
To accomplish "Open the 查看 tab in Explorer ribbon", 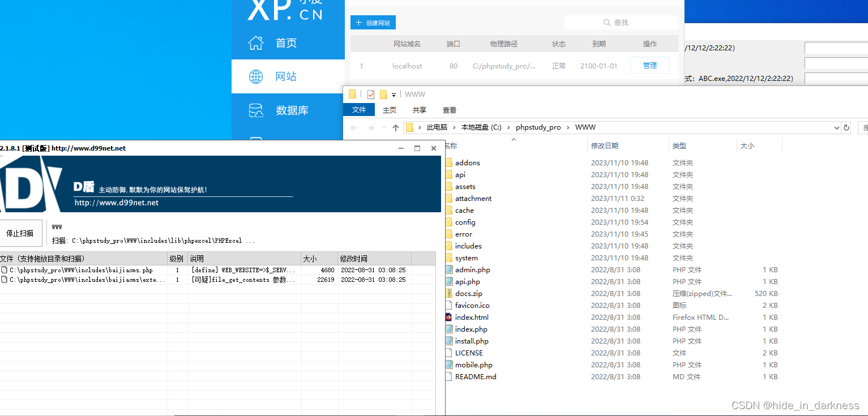I will click(x=450, y=110).
